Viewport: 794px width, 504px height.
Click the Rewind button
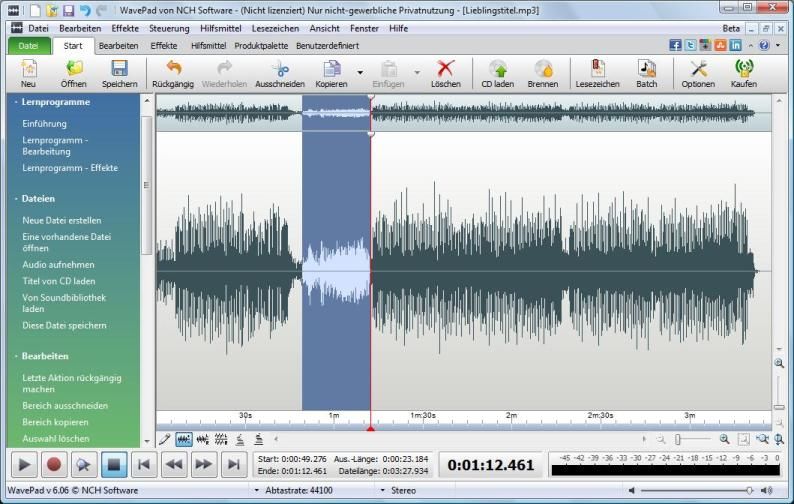coord(174,464)
